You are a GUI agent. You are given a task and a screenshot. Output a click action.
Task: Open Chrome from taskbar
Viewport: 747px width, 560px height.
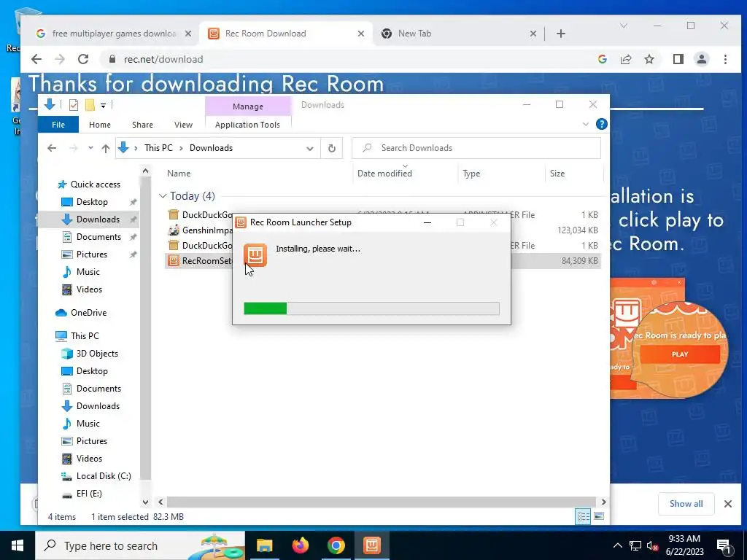(x=336, y=545)
